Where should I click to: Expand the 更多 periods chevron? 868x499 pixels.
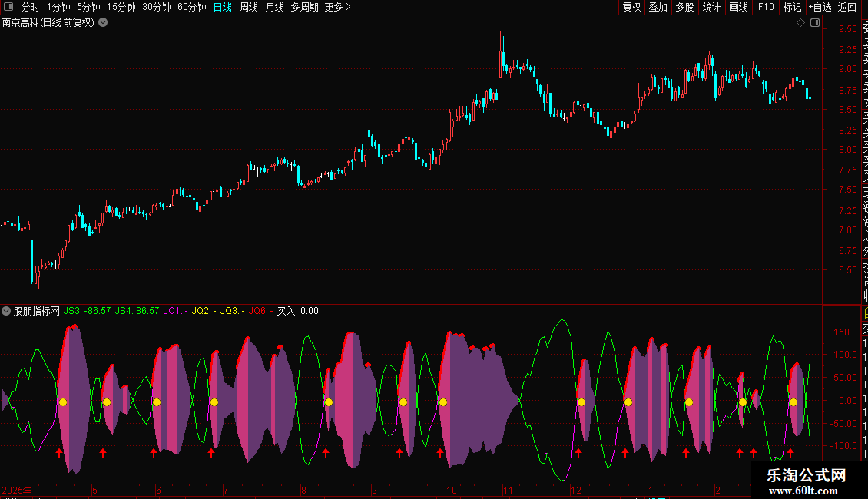click(x=348, y=7)
